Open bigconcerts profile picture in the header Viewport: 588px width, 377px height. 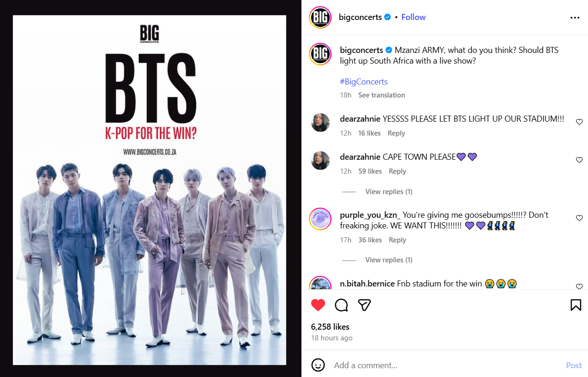pyautogui.click(x=320, y=17)
